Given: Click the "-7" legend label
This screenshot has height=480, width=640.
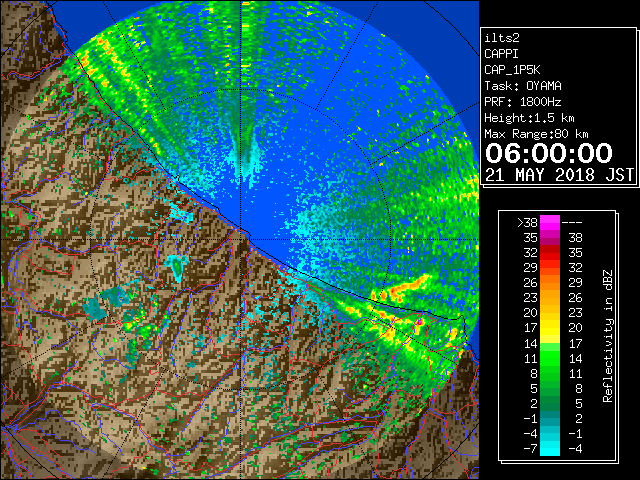Looking at the screenshot, I should coord(530,449).
